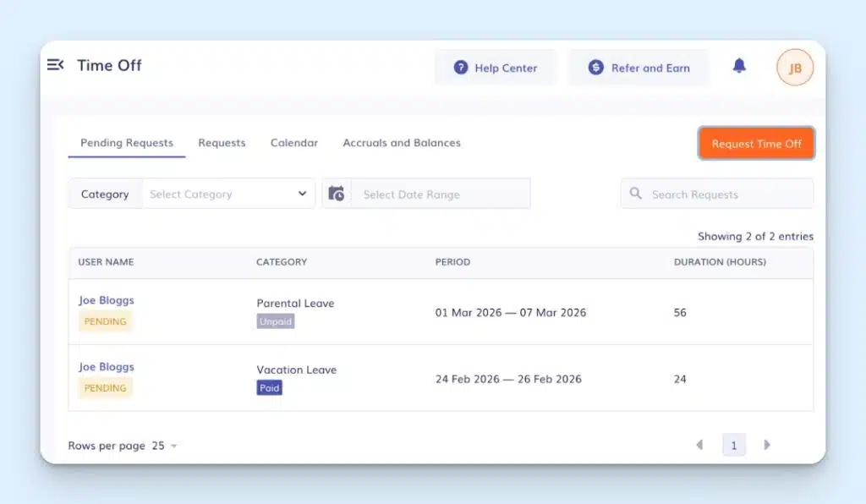This screenshot has height=504, width=866.
Task: Switch to the Requests tab
Action: point(222,143)
